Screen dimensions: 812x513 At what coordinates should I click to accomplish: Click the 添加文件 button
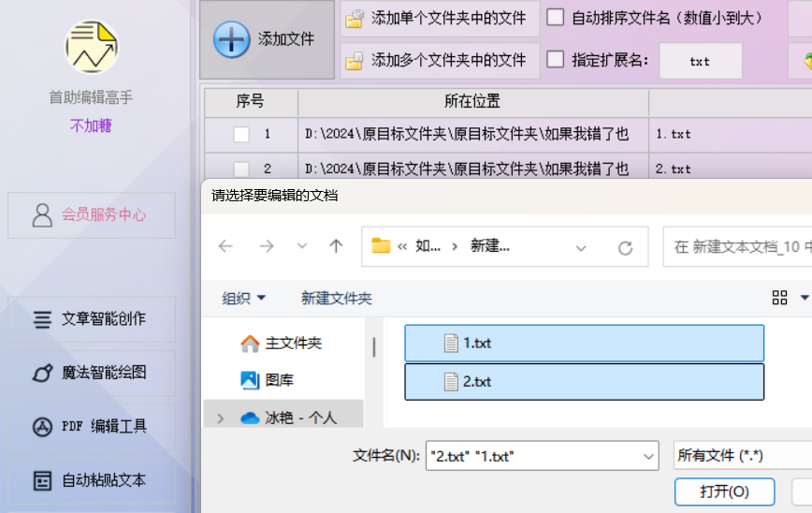coord(268,39)
